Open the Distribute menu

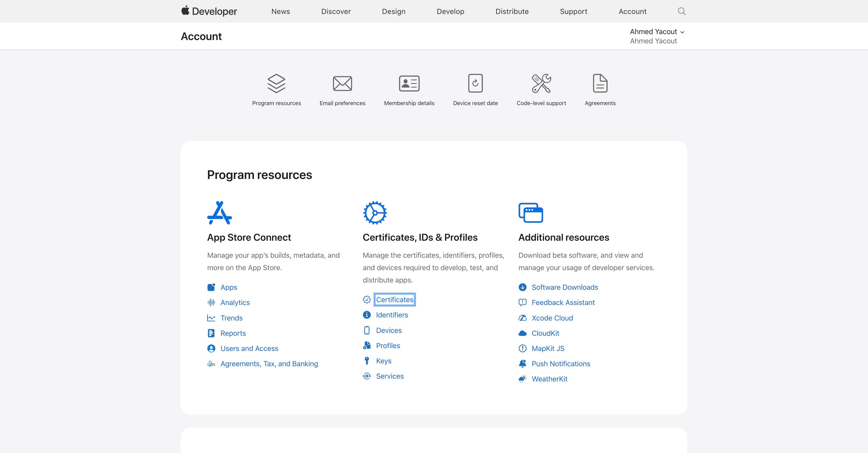[x=512, y=11]
